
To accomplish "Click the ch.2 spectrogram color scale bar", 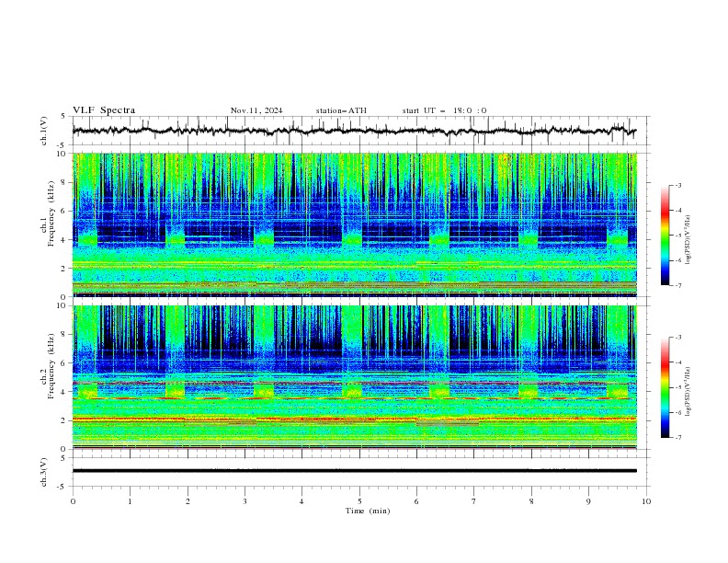I will point(665,387).
